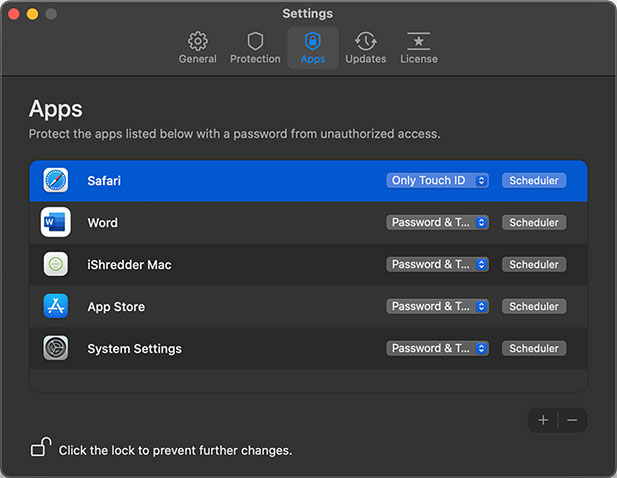Select the Word app icon
Viewport: 617px width, 478px height.
tap(56, 223)
